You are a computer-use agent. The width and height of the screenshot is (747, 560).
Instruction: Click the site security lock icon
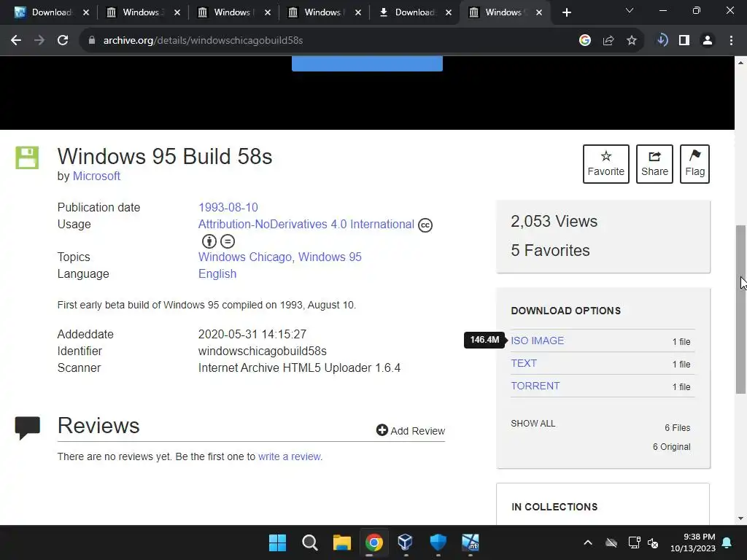click(x=92, y=41)
